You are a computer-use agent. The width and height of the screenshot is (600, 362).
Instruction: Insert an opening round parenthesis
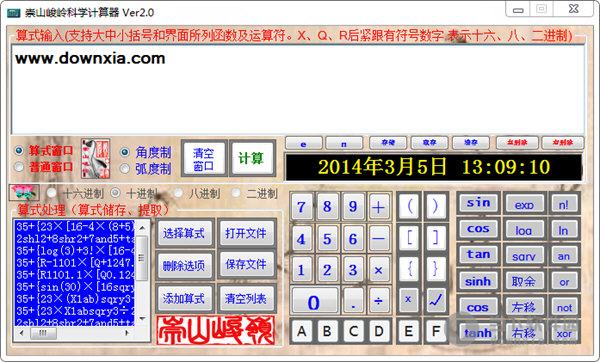(x=409, y=206)
